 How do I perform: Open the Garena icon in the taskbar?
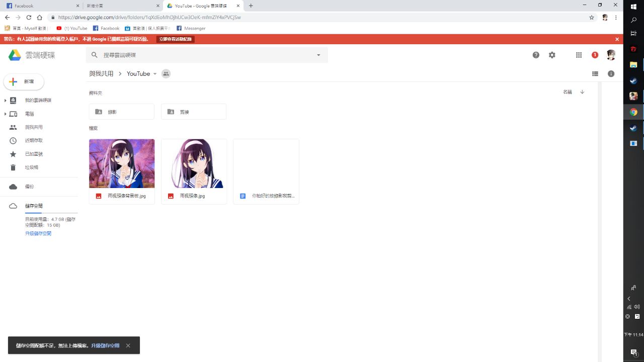pyautogui.click(x=634, y=49)
